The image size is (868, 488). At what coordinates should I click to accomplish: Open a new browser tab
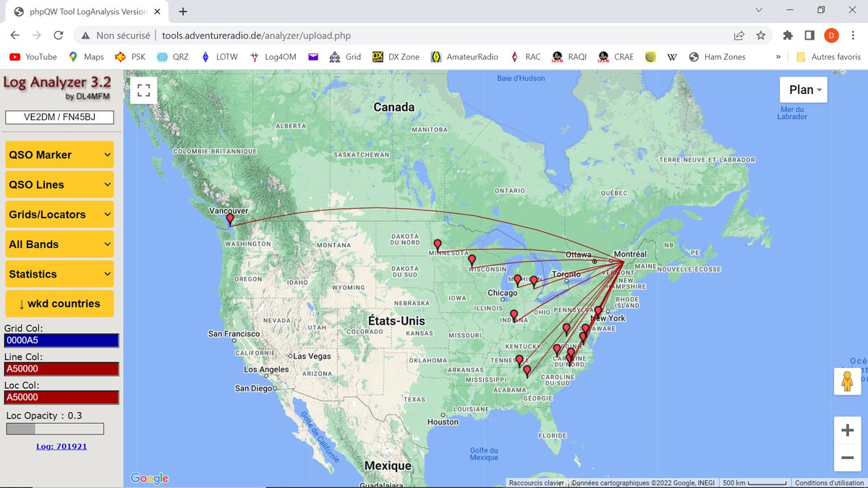click(183, 12)
